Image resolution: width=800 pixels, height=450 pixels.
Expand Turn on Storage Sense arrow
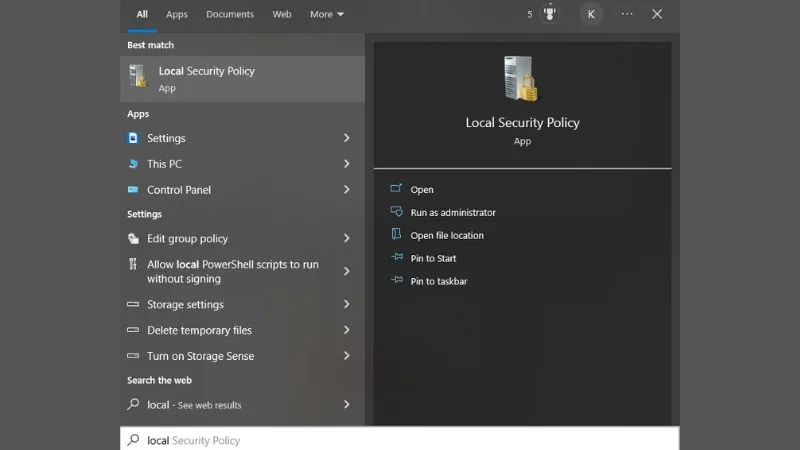click(x=346, y=356)
